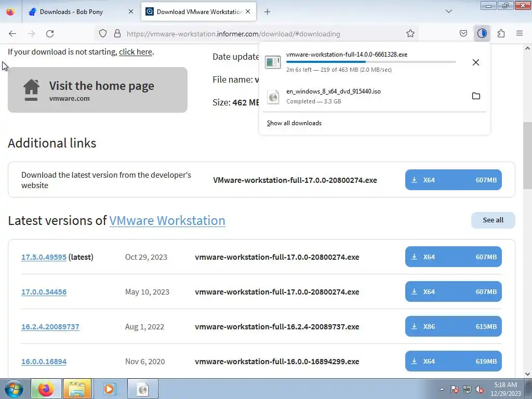The image size is (532, 399).
Task: Open Firefox View pinned icon
Action: [x=10, y=12]
